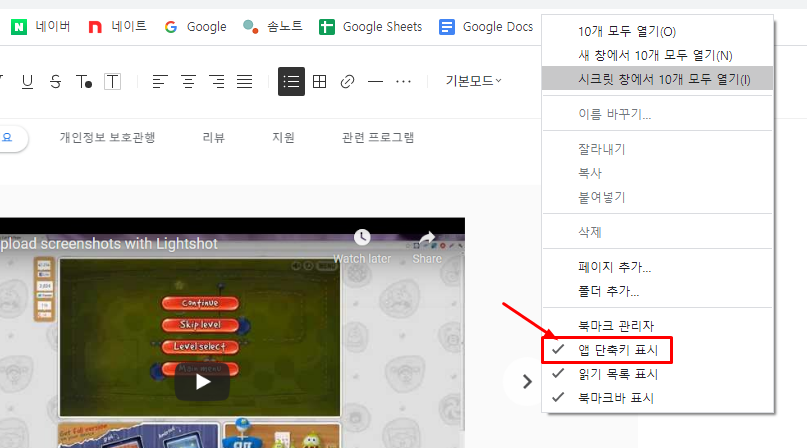The width and height of the screenshot is (807, 448).
Task: Open the Google bookmark
Action: [x=196, y=26]
